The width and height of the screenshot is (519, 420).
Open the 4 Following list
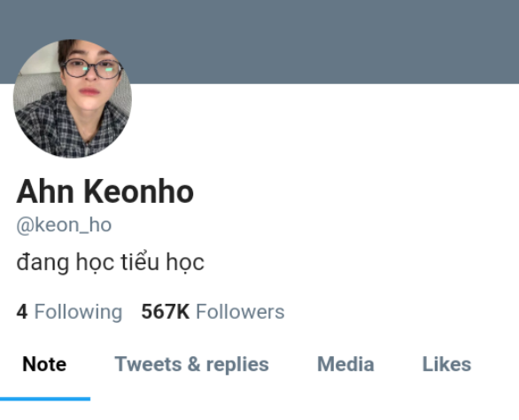click(69, 312)
